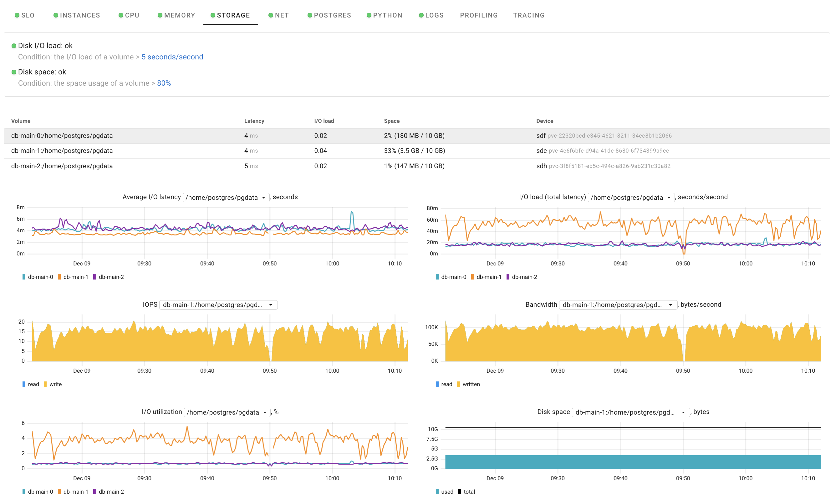Toggle db-main-2 series in I/O utilization legend
Image resolution: width=836 pixels, height=504 pixels.
tap(109, 492)
